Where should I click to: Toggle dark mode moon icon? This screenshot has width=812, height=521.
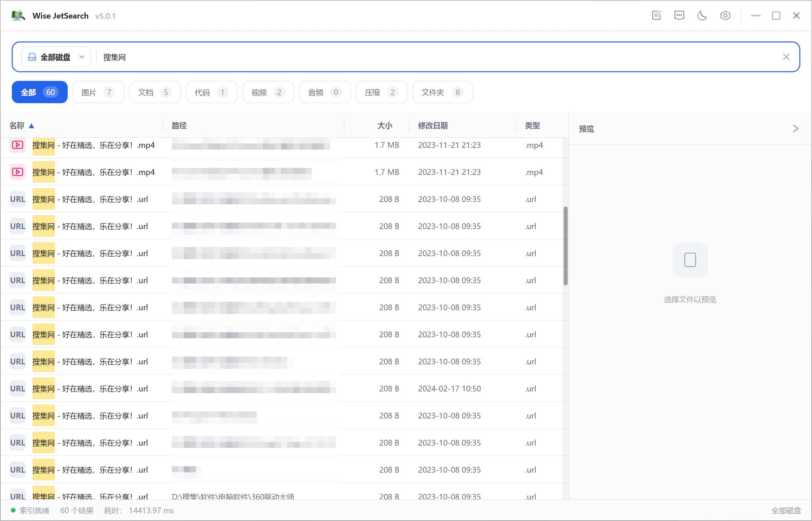point(702,16)
